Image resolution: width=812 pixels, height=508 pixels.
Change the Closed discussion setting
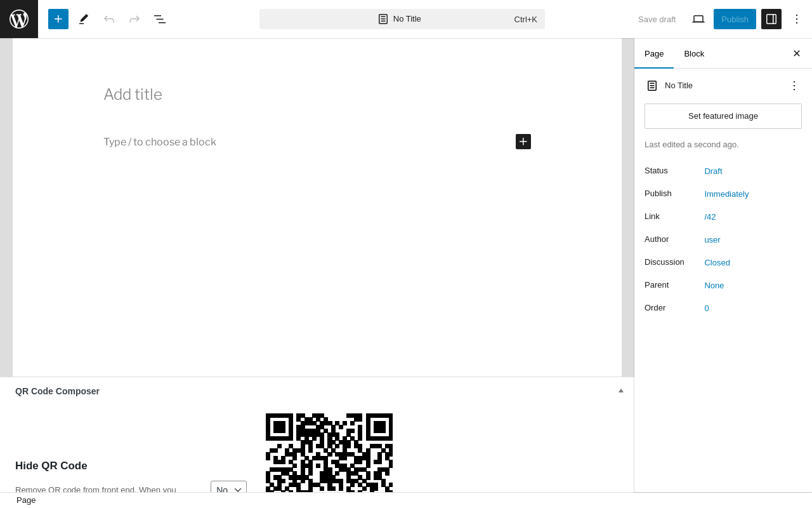click(x=717, y=262)
